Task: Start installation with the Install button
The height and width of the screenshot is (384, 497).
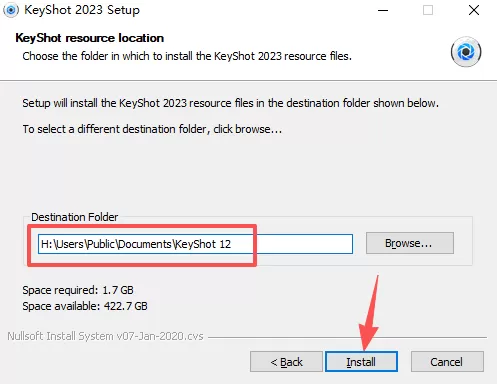Action: click(361, 361)
